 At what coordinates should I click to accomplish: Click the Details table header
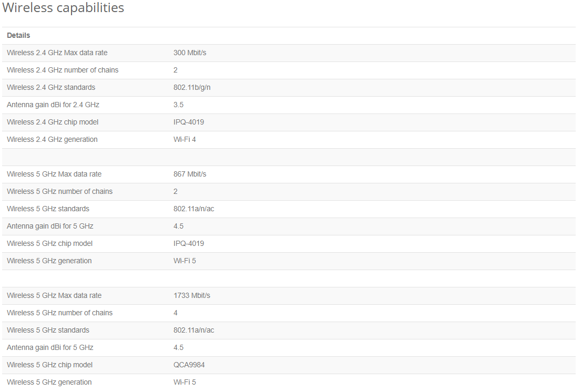coord(18,36)
